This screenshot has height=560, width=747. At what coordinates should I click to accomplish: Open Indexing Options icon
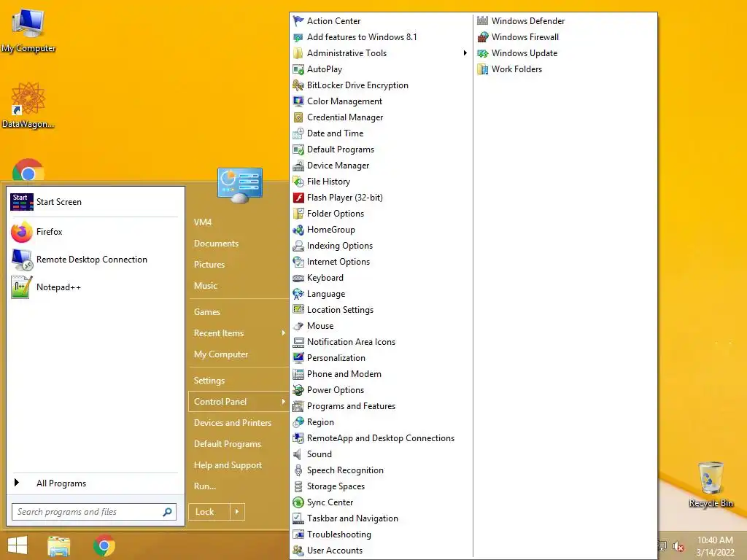[298, 246]
